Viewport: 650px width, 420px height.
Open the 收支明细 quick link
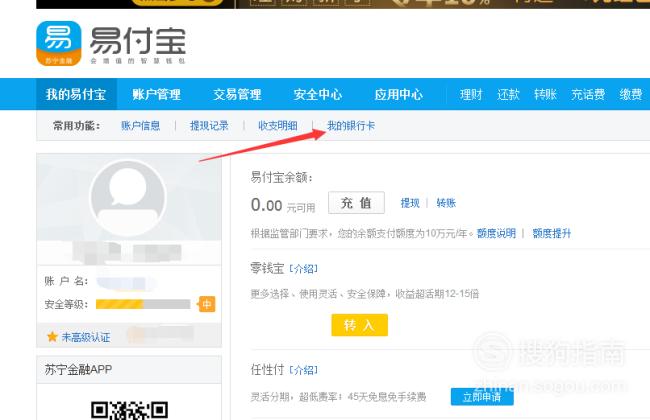pyautogui.click(x=278, y=126)
